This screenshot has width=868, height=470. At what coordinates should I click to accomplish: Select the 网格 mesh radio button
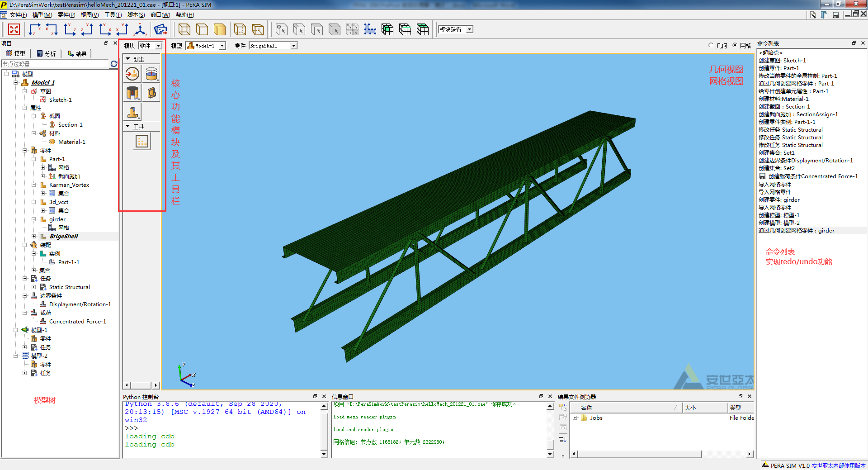click(735, 45)
